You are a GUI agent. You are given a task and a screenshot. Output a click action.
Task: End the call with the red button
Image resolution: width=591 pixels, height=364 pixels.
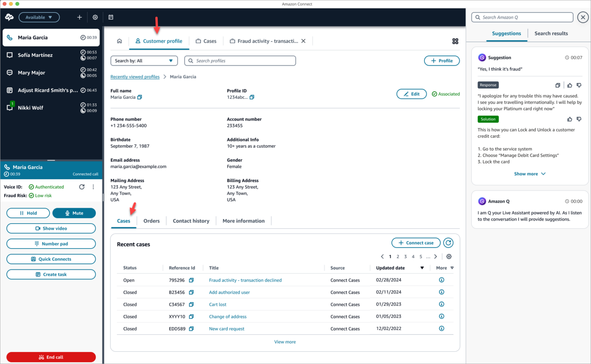pyautogui.click(x=51, y=357)
